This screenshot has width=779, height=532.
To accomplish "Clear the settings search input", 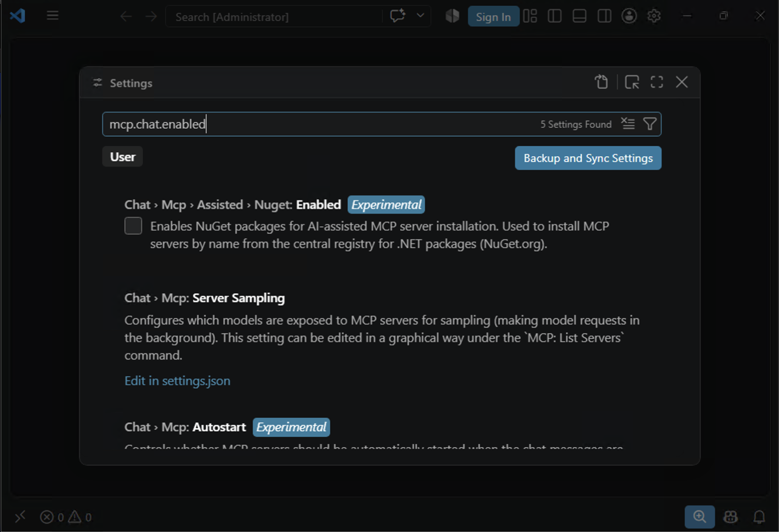I will click(628, 124).
